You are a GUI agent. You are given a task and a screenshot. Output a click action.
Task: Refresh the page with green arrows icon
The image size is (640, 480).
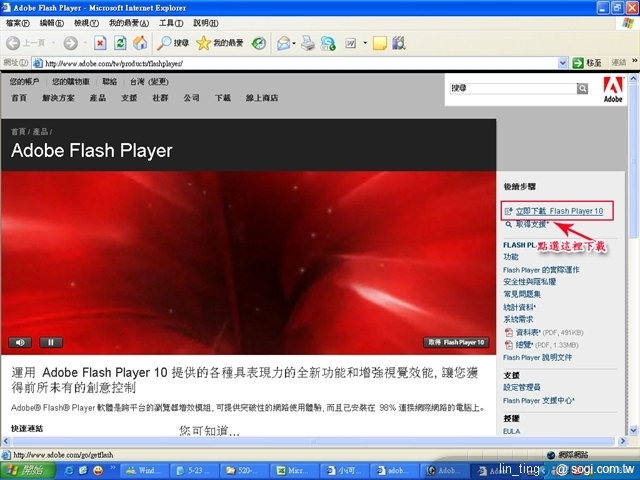[120, 43]
